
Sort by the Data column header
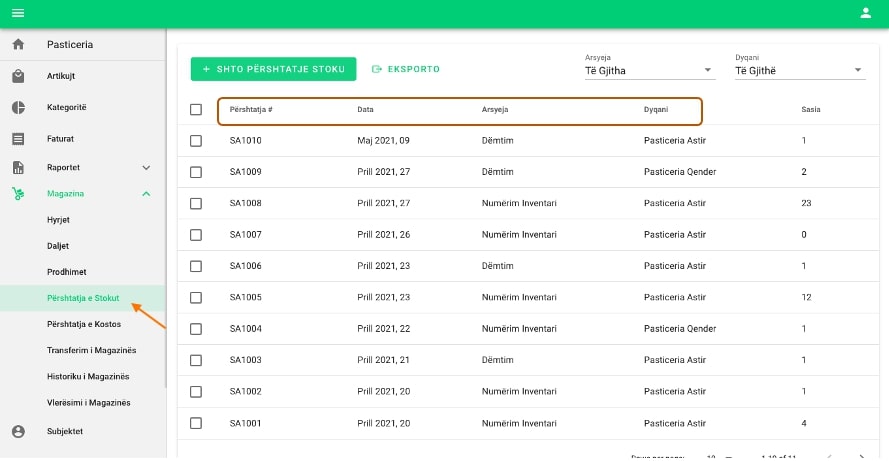[365, 109]
